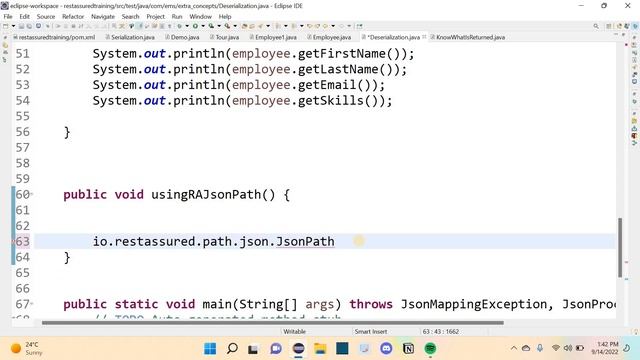640x360 pixels.
Task: Switch to the Serialization.java tab
Action: [130, 37]
